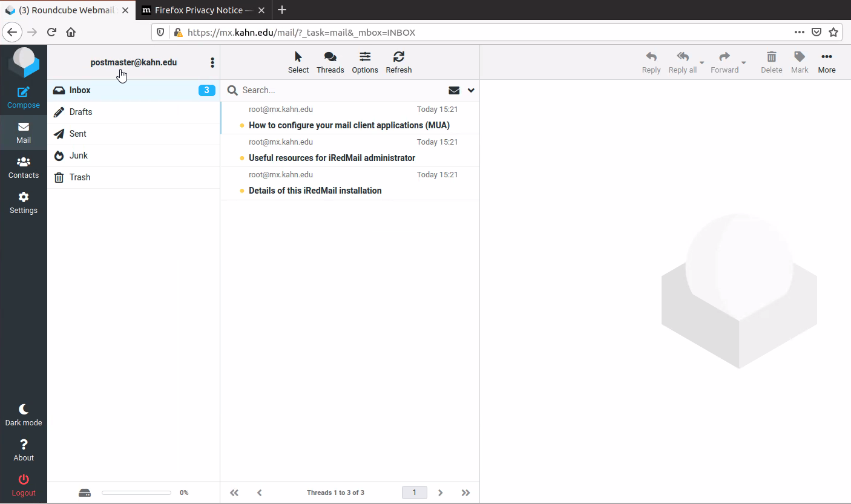Click the disk quota usage bar

coord(136,493)
